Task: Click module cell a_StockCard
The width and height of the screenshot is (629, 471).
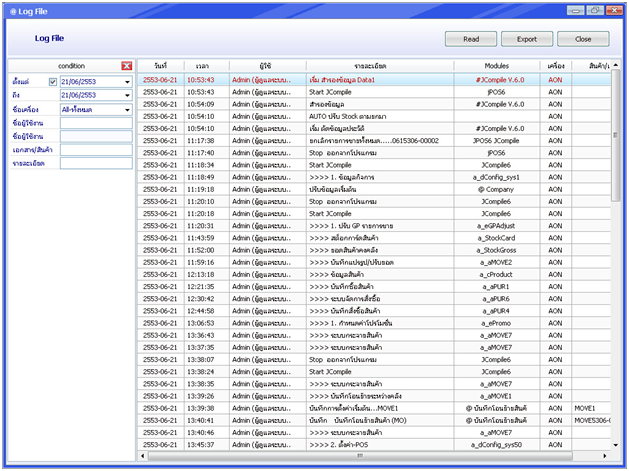Action: (x=497, y=238)
